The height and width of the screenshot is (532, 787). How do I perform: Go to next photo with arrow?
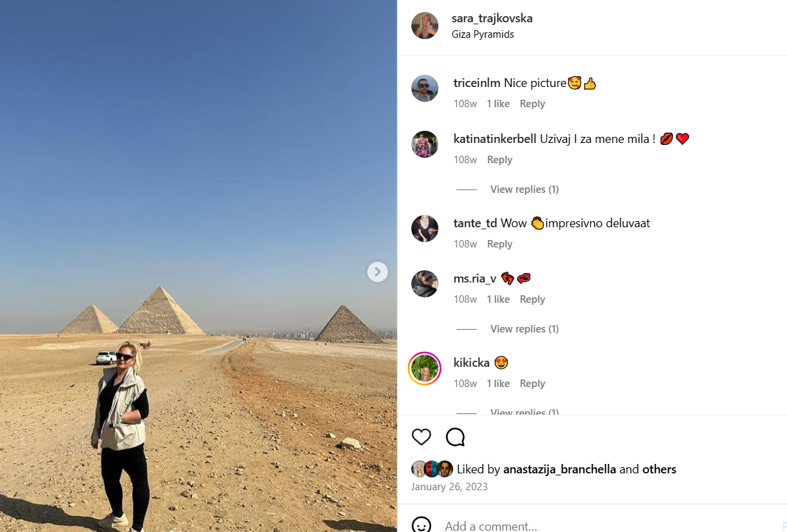pos(378,272)
